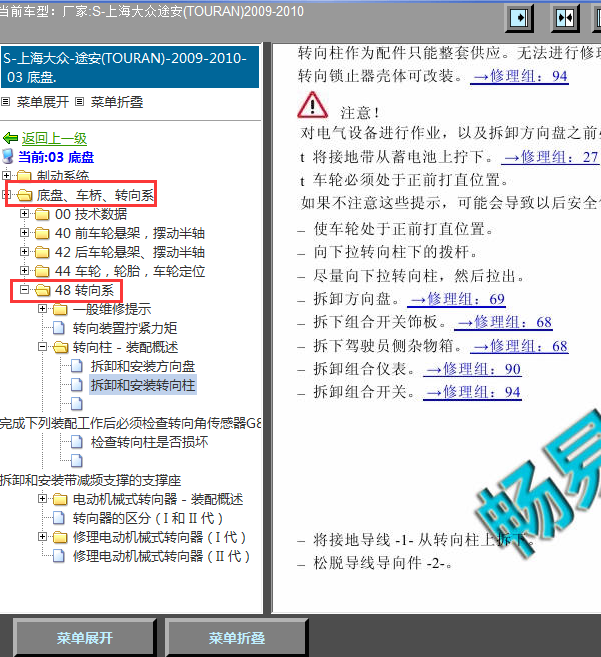Click the blue header S-上海大众-途安 03 底盘

point(130,67)
